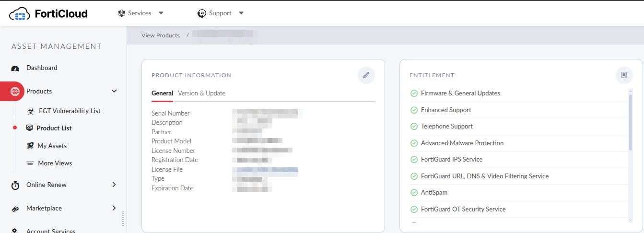
Task: Click AntiSpam check icon
Action: [x=414, y=193]
